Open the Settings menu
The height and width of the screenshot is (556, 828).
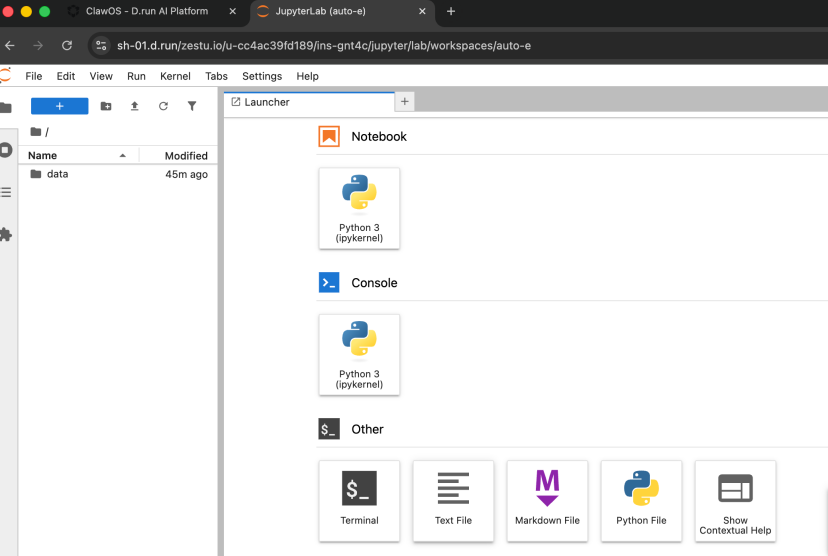pos(262,76)
